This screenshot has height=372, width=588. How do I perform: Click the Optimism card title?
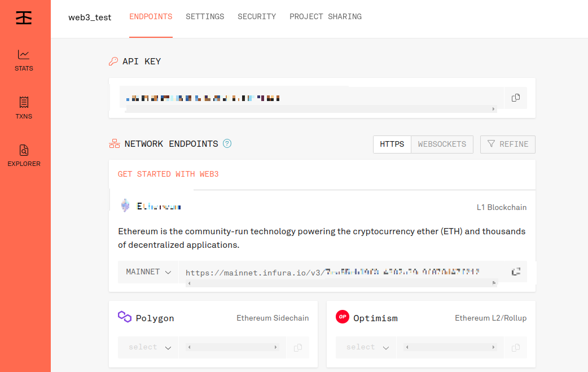[x=375, y=318]
